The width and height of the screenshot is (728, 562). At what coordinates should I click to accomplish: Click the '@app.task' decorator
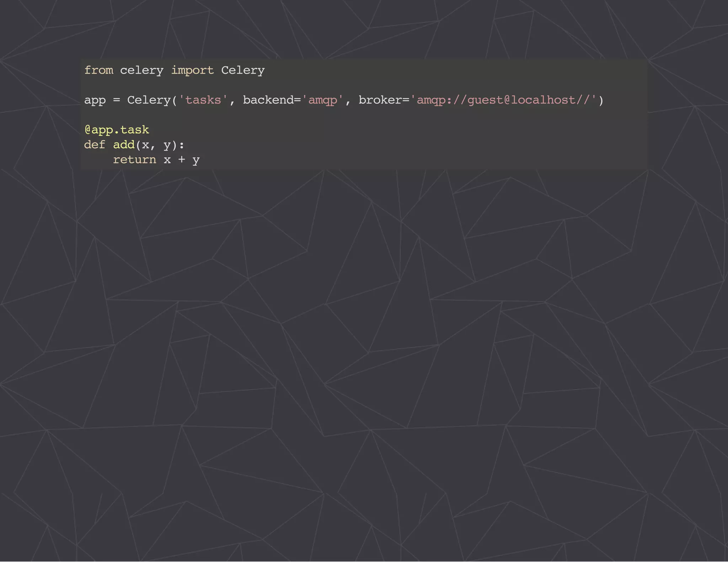(117, 130)
